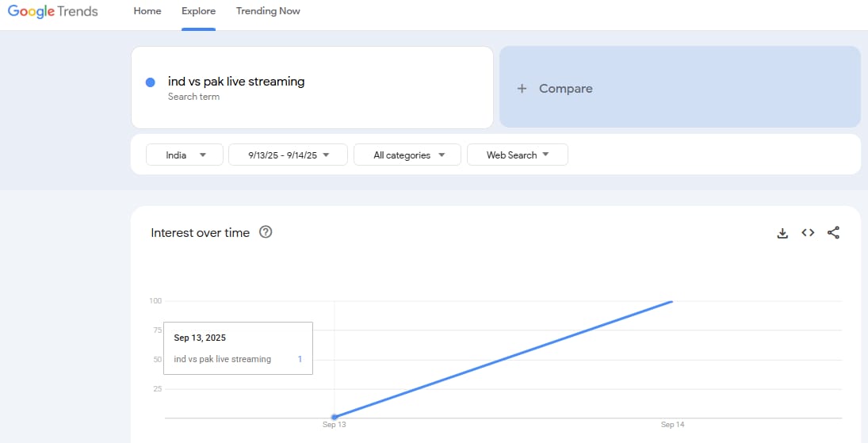Expand the All categories dropdown
Image resolution: width=868 pixels, height=443 pixels.
coord(407,155)
